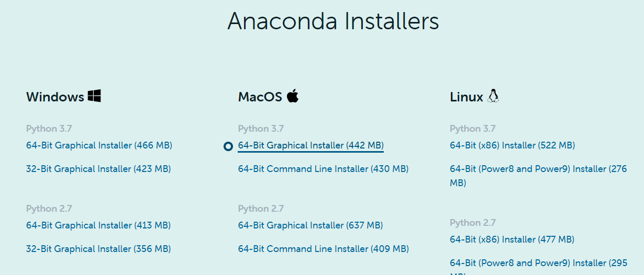Download Windows Python 2.7 32-Bit Graphical Installer (356 MB)

tap(98, 249)
